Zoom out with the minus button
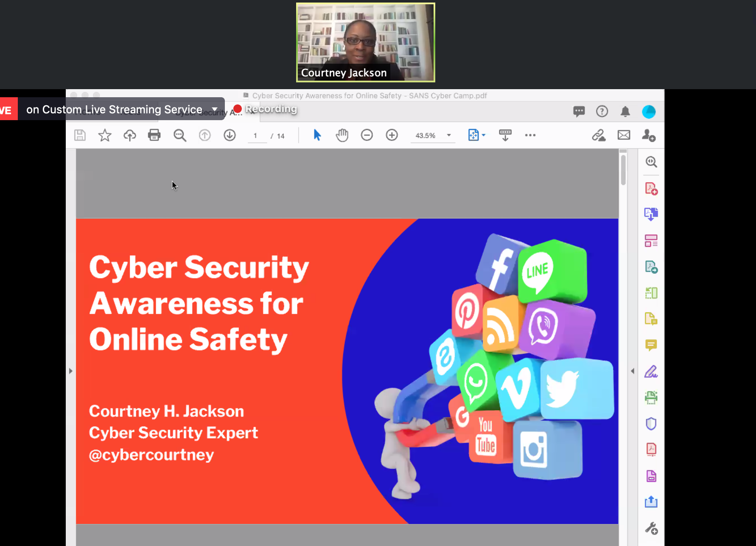The width and height of the screenshot is (756, 546). point(367,135)
